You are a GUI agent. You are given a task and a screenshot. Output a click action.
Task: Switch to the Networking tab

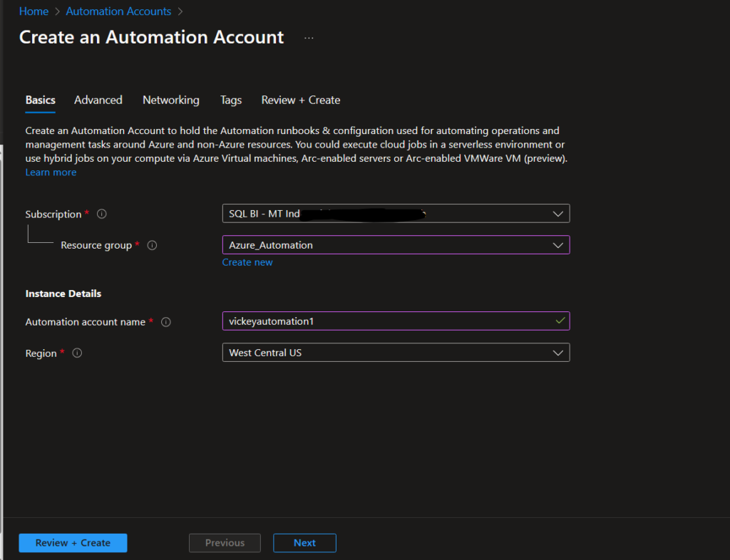171,100
